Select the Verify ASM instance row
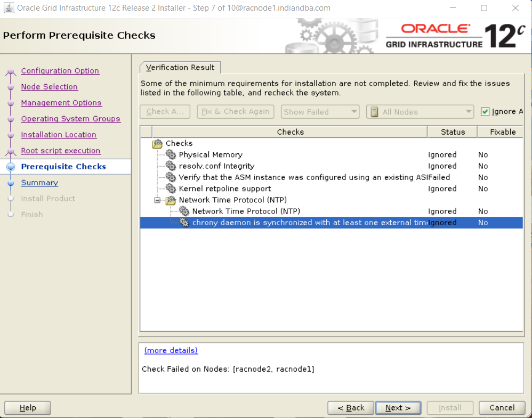The image size is (532, 418). 332,177
